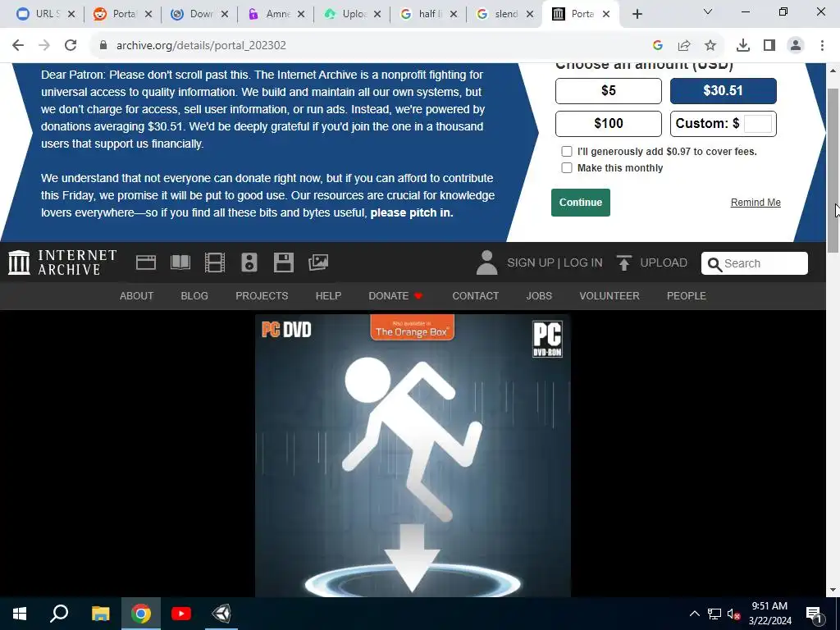840x630 pixels.
Task: Toggle Chrome side panel icon
Action: (769, 46)
